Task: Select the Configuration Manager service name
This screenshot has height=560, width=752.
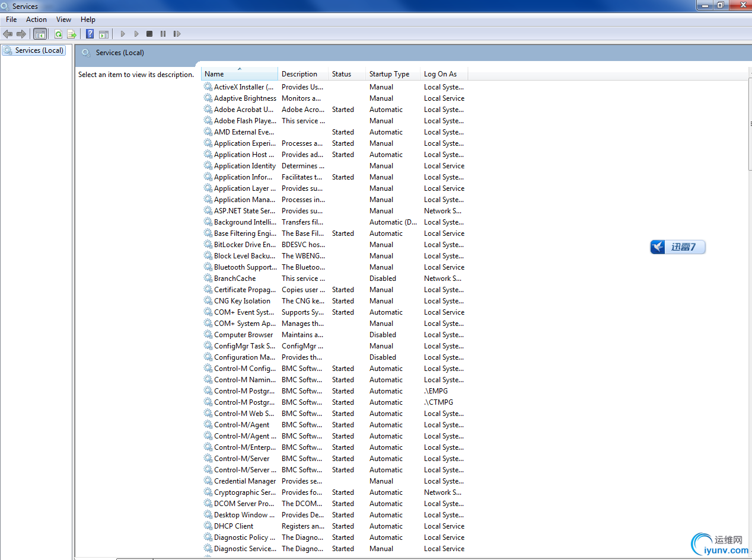Action: (x=245, y=357)
